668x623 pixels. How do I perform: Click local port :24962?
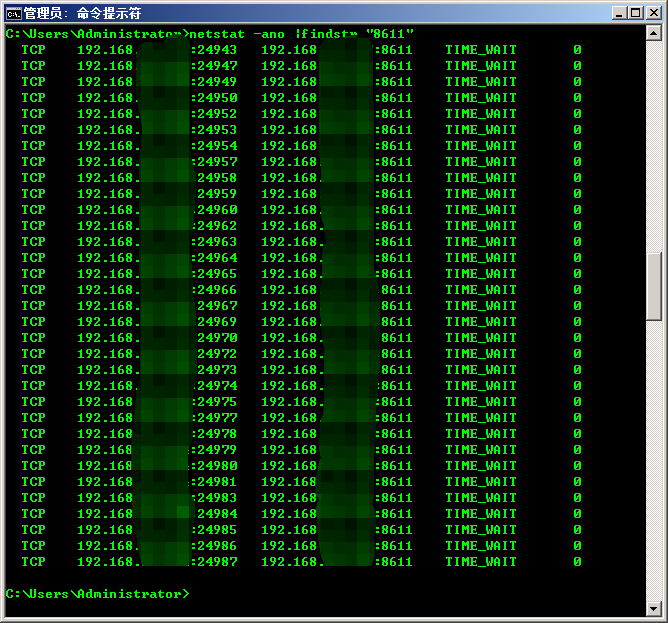click(214, 226)
